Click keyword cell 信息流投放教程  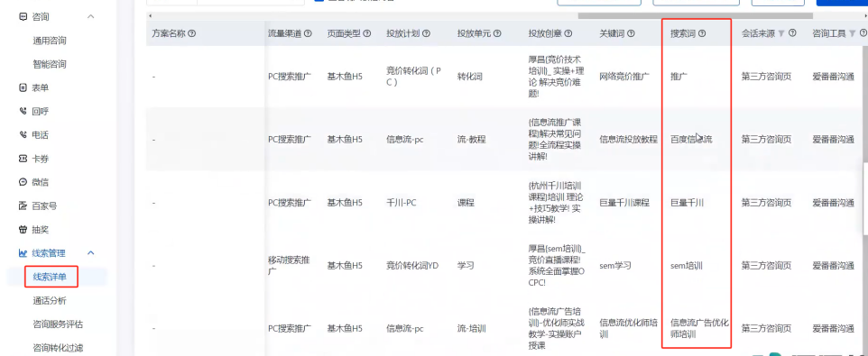628,140
